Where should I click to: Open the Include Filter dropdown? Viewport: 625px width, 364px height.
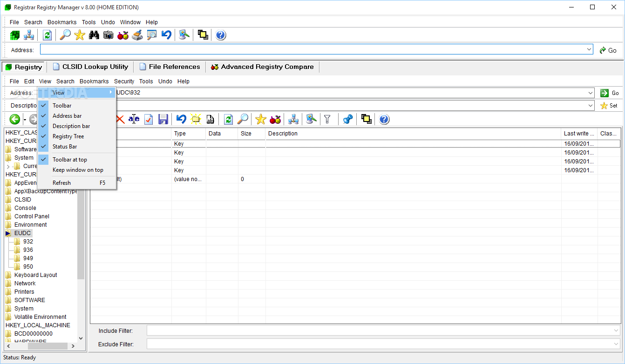click(x=616, y=330)
